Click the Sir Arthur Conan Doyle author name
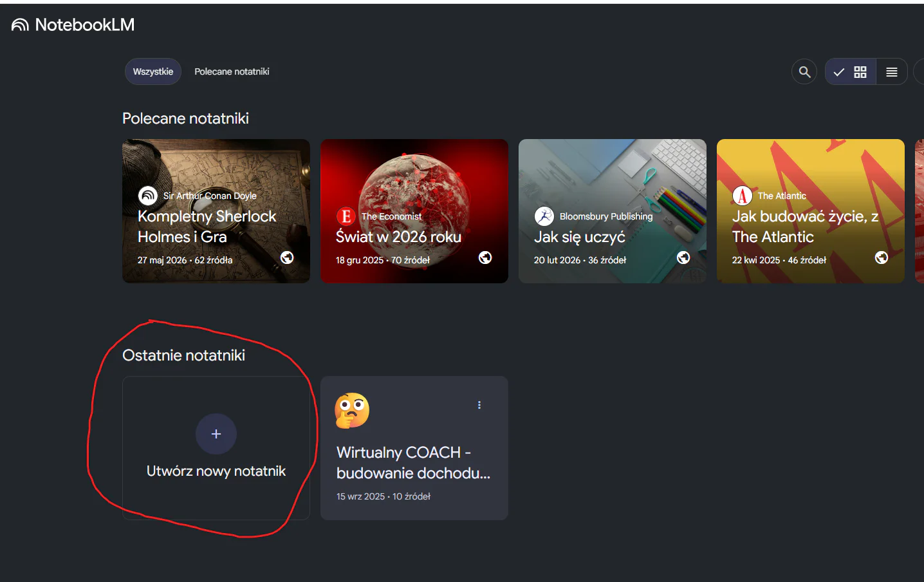924x582 pixels. coord(210,196)
